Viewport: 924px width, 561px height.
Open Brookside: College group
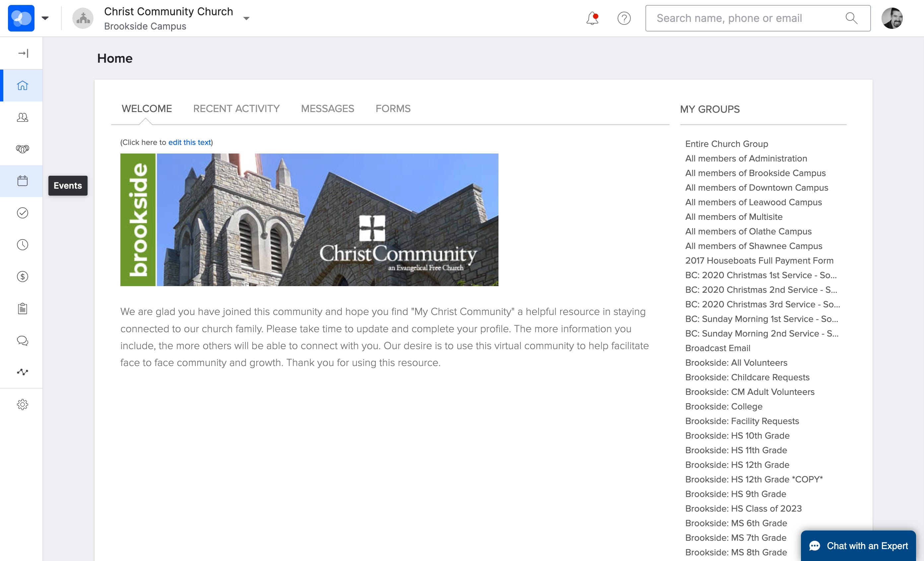724,406
